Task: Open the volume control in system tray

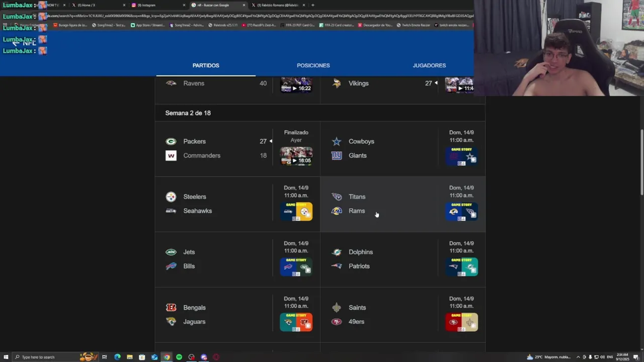Action: coord(602,357)
